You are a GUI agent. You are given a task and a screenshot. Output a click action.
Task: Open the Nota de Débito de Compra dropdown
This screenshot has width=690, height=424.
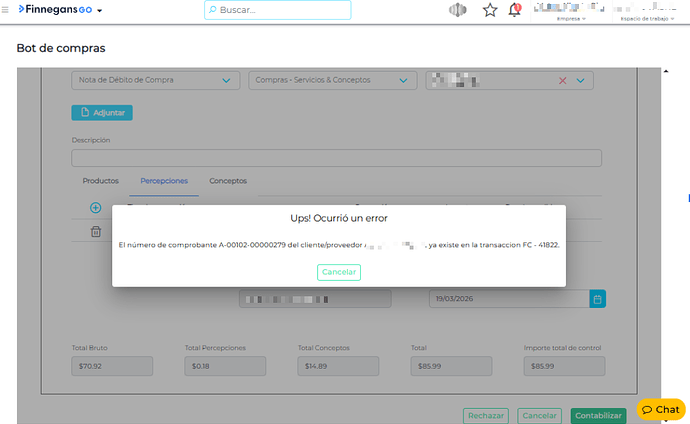coord(155,81)
